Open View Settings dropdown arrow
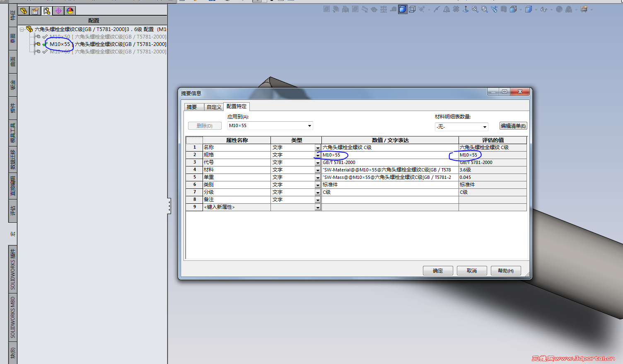 tap(592, 10)
